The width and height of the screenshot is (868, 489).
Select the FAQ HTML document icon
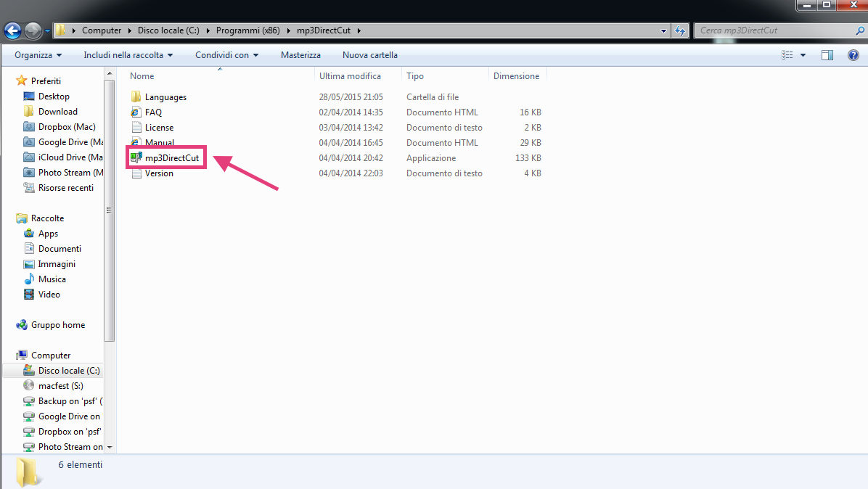136,112
